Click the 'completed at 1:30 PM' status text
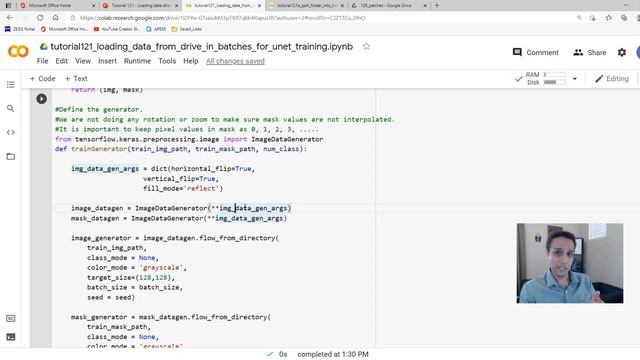This screenshot has height=360, width=640. tap(333, 354)
